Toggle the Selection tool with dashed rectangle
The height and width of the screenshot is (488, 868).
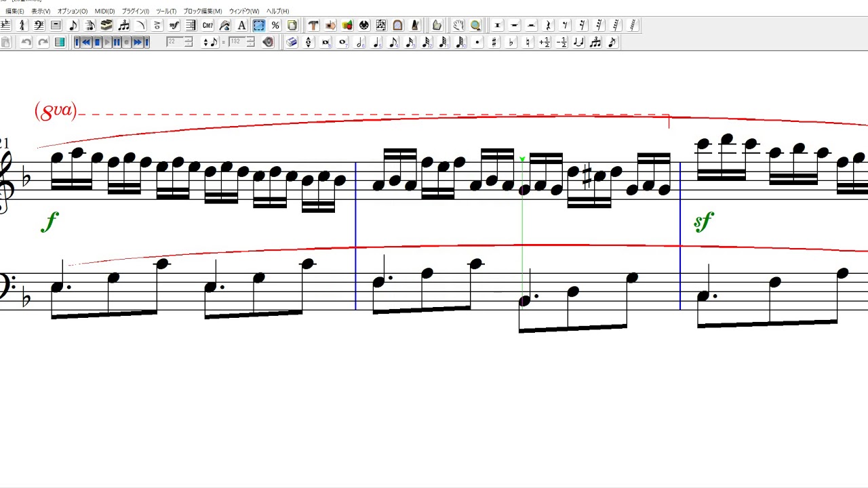(x=258, y=26)
